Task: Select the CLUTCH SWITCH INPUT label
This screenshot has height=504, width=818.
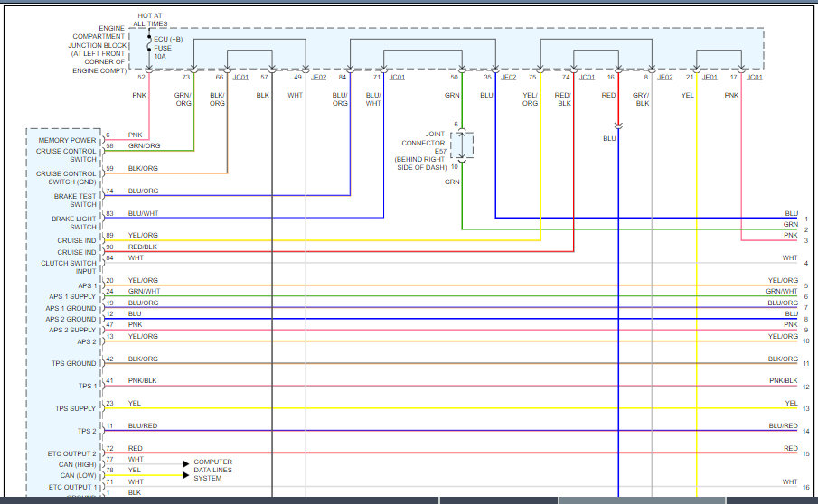Action: pyautogui.click(x=69, y=267)
